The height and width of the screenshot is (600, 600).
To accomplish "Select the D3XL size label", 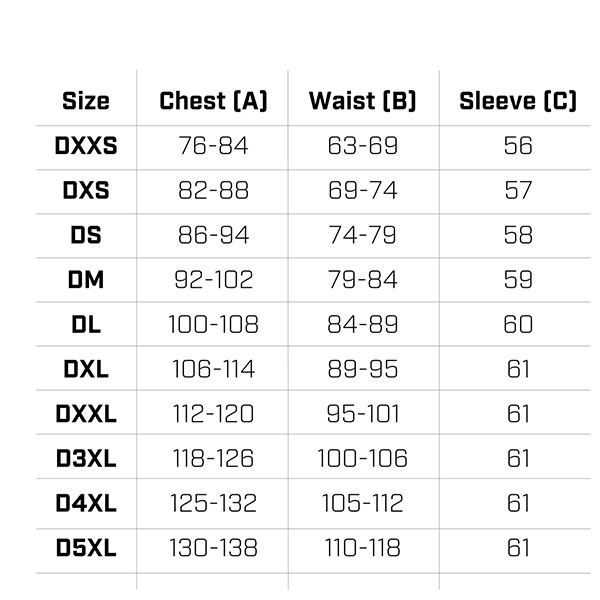I will pos(86,459).
